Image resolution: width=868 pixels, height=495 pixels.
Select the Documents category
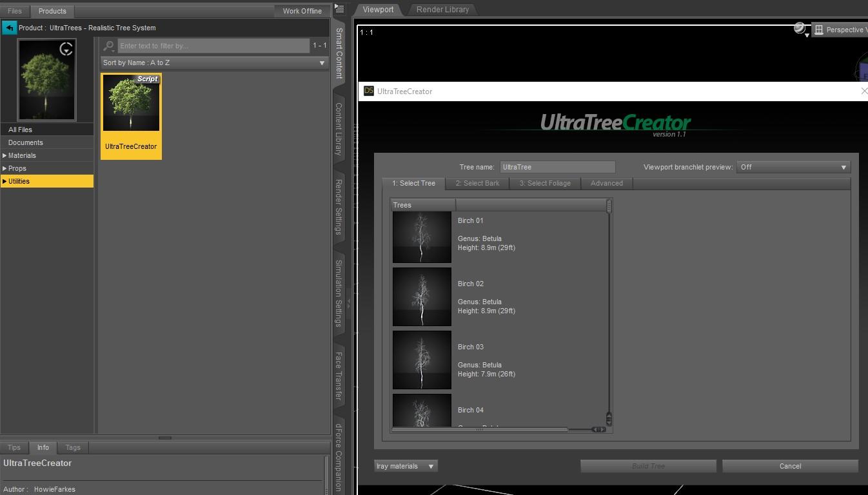[x=46, y=142]
